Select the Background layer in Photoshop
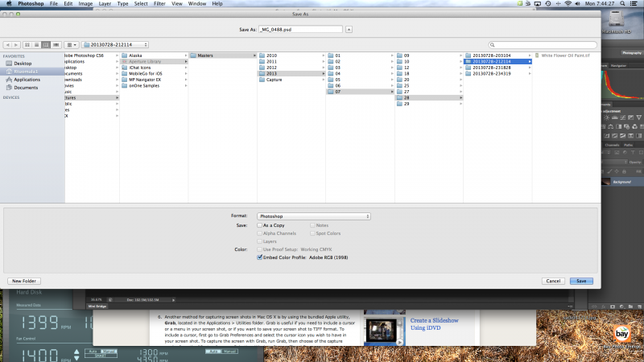 pos(621,182)
